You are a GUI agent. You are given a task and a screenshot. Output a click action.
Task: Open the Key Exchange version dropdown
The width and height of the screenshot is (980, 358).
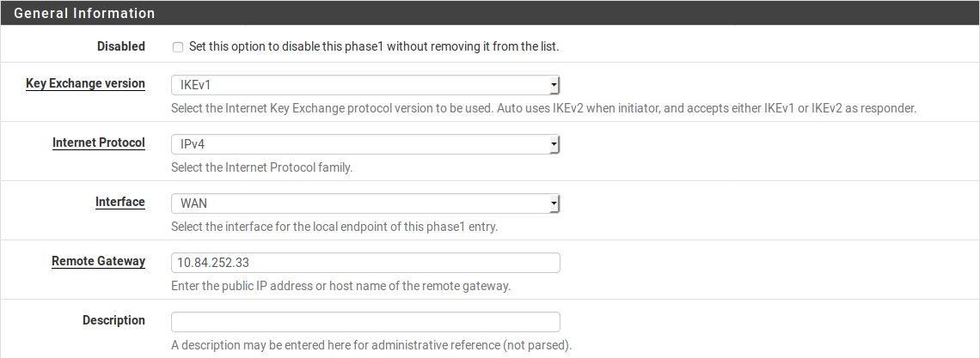365,85
